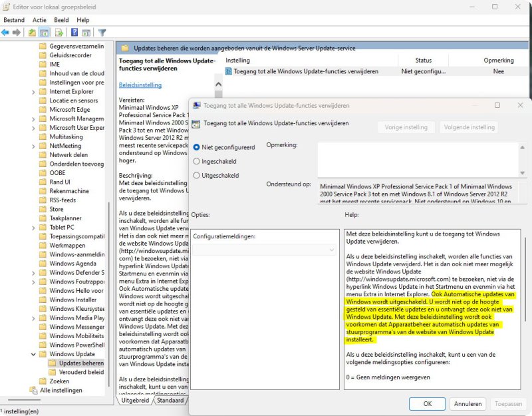The width and height of the screenshot is (532, 416).
Task: Click the folder icon next to Zoeken
Action: [x=43, y=381]
